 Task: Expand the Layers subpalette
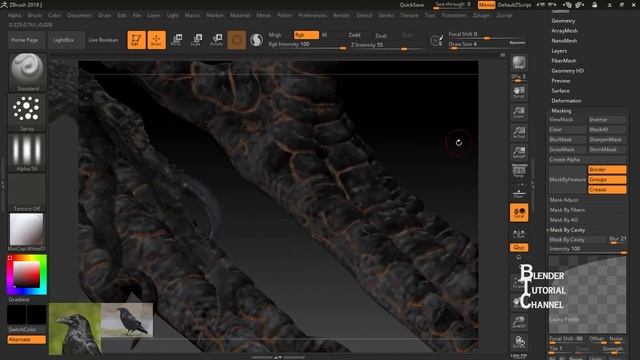click(559, 51)
